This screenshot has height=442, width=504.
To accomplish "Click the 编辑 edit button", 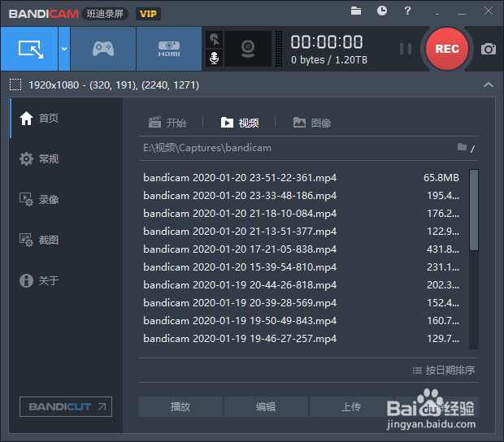I will (x=266, y=407).
